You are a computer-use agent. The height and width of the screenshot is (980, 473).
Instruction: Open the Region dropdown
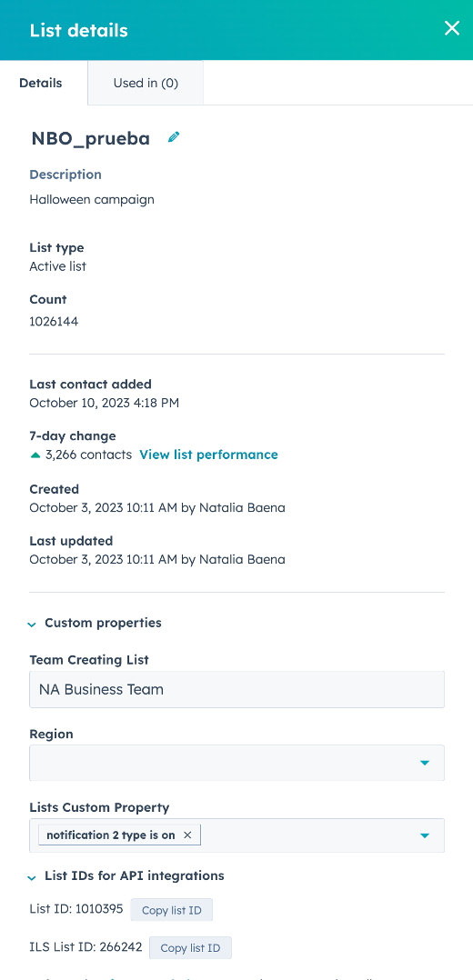[x=236, y=763]
